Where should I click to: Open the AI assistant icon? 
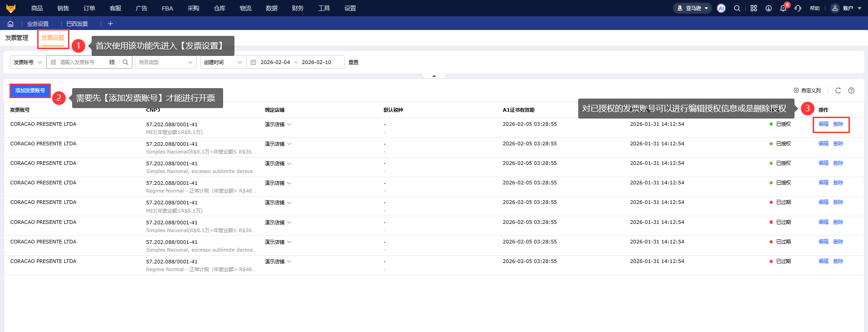tap(721, 8)
